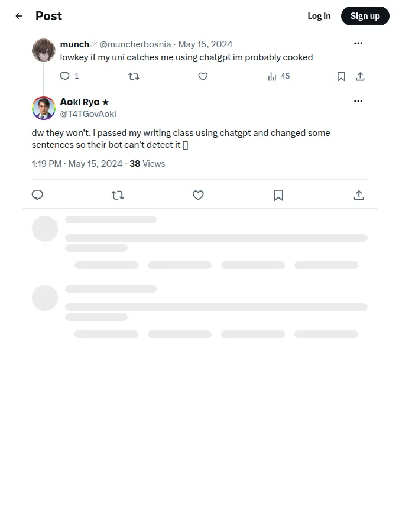This screenshot has width=399, height=532.
Task: Reply to munch's post via comment icon
Action: click(64, 76)
